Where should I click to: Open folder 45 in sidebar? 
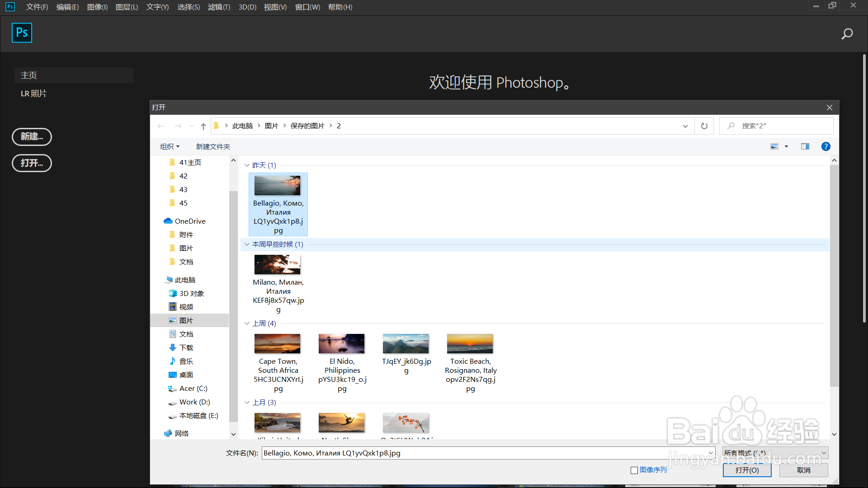(183, 203)
